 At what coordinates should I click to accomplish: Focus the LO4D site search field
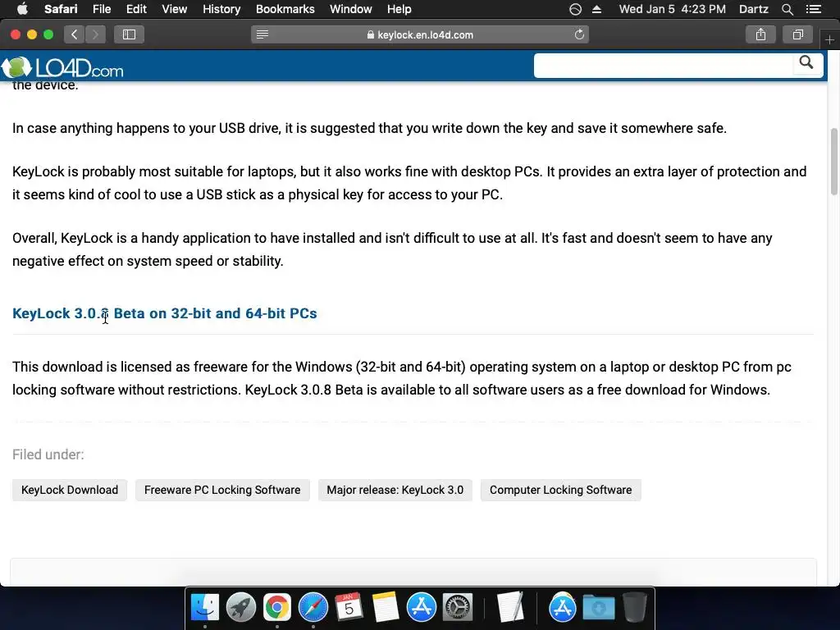tap(663, 66)
